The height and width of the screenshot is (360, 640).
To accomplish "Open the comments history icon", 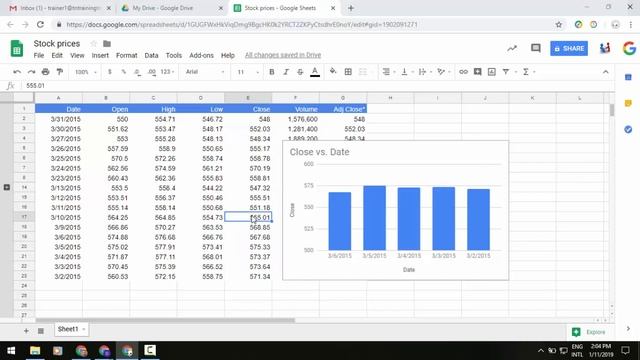I will [536, 48].
